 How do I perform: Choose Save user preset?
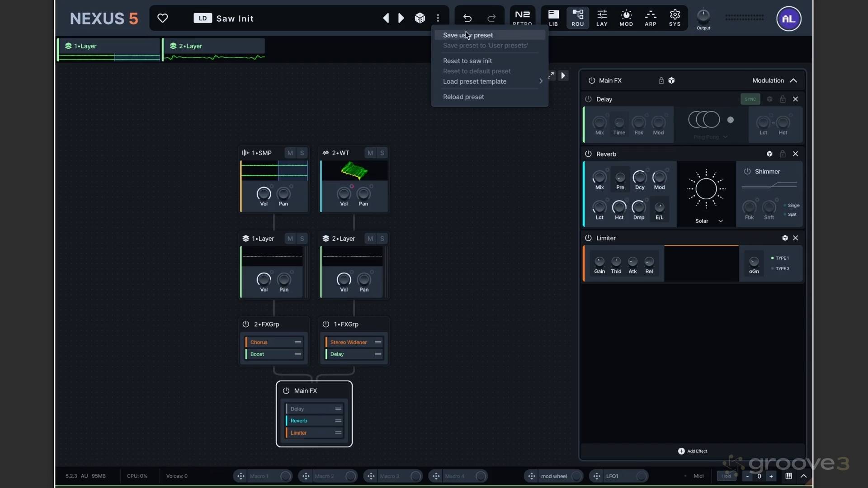pyautogui.click(x=490, y=35)
